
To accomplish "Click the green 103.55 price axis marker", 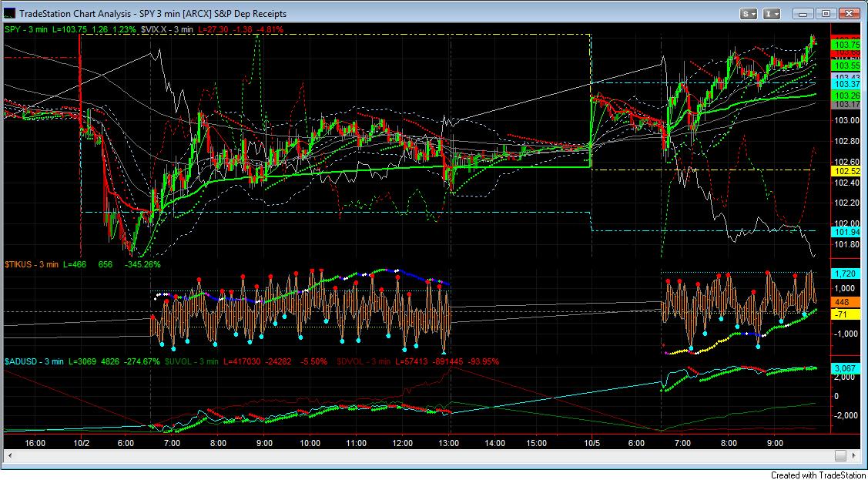I will [x=846, y=65].
